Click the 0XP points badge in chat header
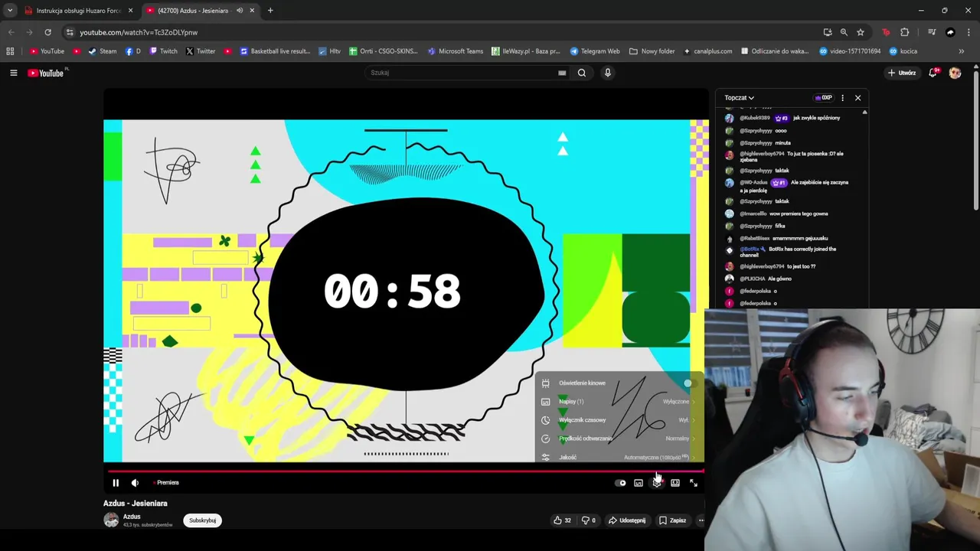 824,98
